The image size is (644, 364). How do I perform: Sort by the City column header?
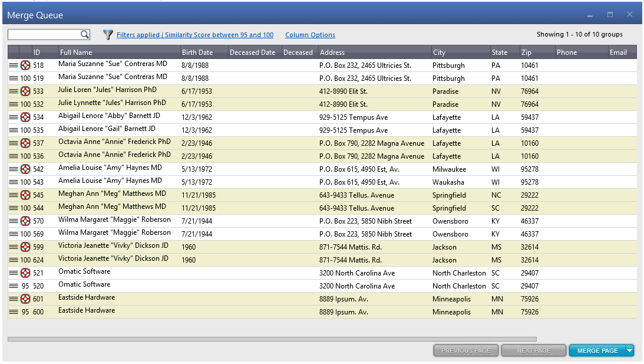[x=460, y=53]
